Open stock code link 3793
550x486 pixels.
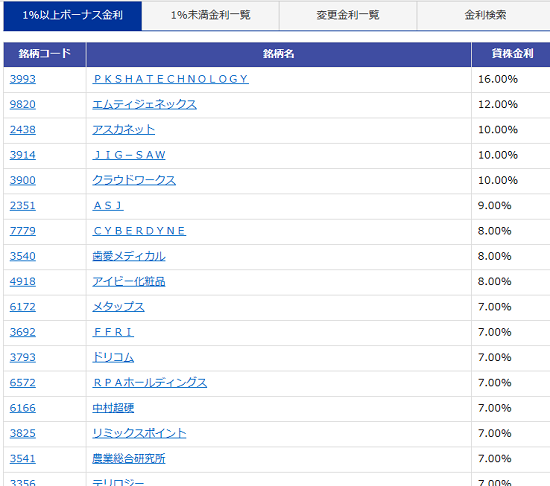pos(23,357)
